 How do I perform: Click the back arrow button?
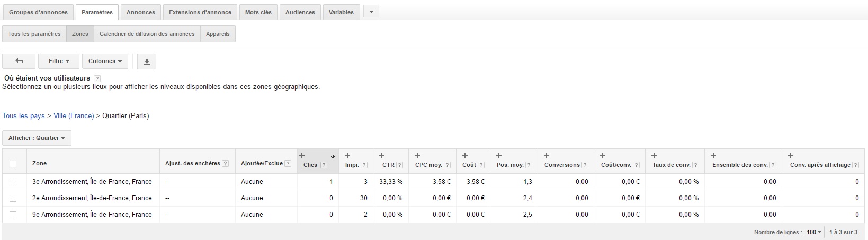pos(19,61)
